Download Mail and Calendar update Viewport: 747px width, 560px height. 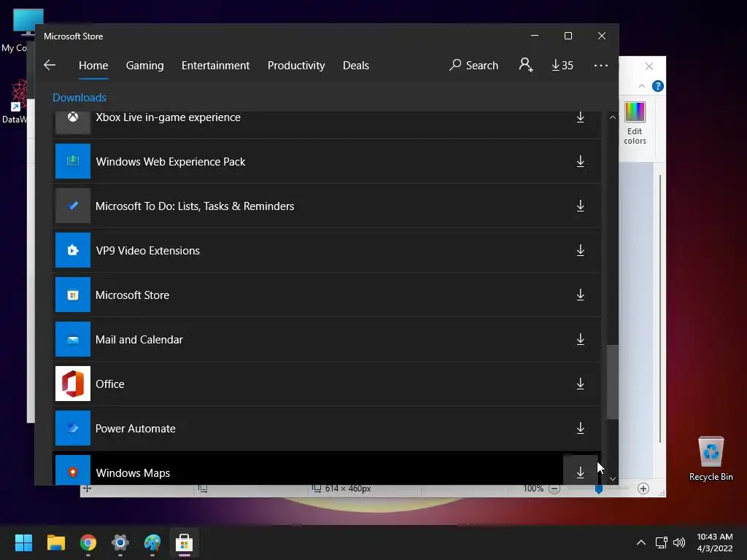pyautogui.click(x=580, y=340)
